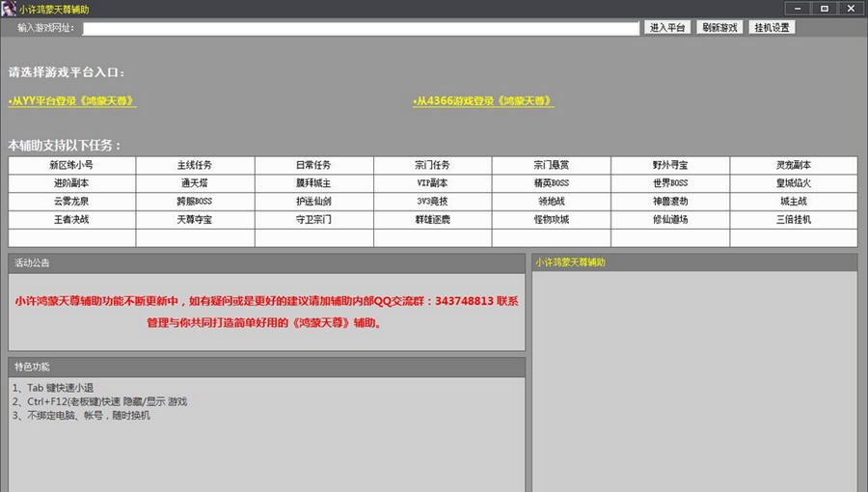Click the red QQ group announcement text
Screen dimensions: 868x492
point(266,312)
